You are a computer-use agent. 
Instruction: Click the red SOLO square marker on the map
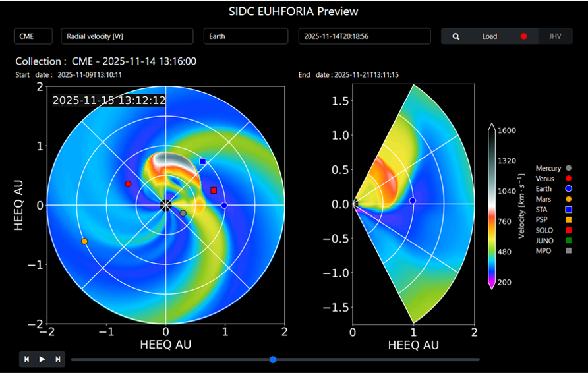[x=214, y=190]
